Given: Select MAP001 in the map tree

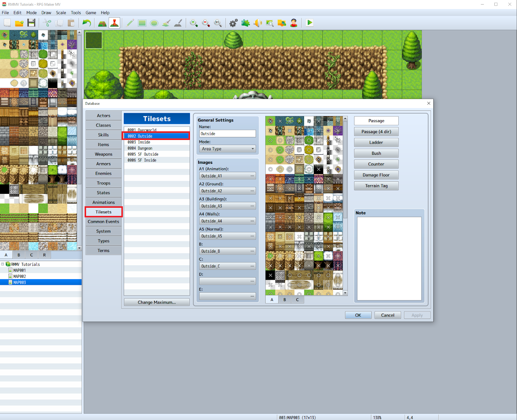Looking at the screenshot, I should (19, 270).
